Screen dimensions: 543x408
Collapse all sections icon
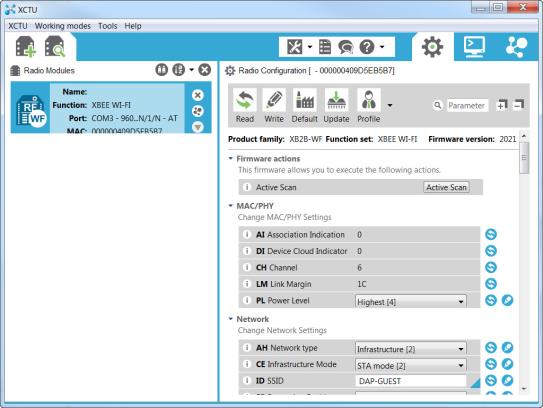point(518,104)
